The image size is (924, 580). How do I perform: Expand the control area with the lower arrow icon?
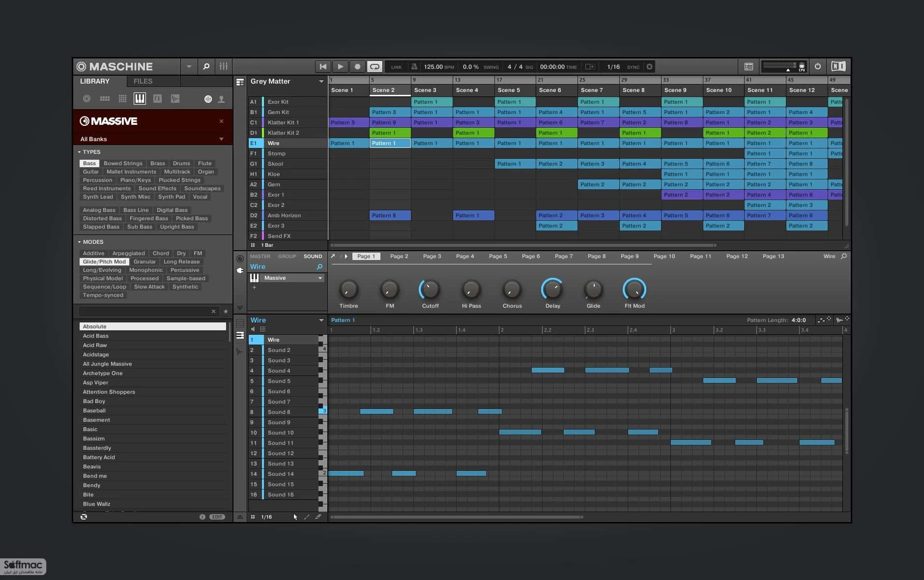pyautogui.click(x=240, y=308)
